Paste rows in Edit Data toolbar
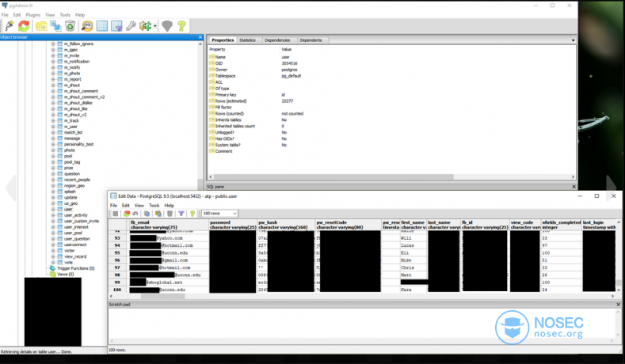Screen dimensions: 625x364 [x=158, y=214]
